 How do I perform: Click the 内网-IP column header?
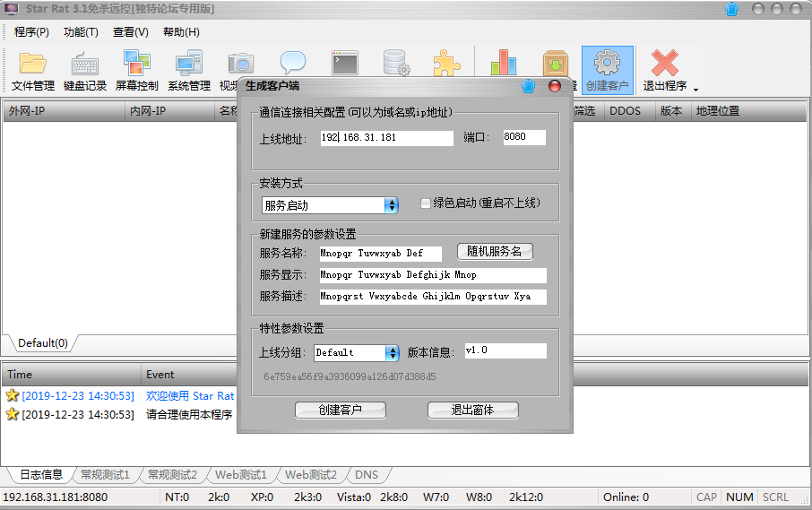[x=170, y=111]
